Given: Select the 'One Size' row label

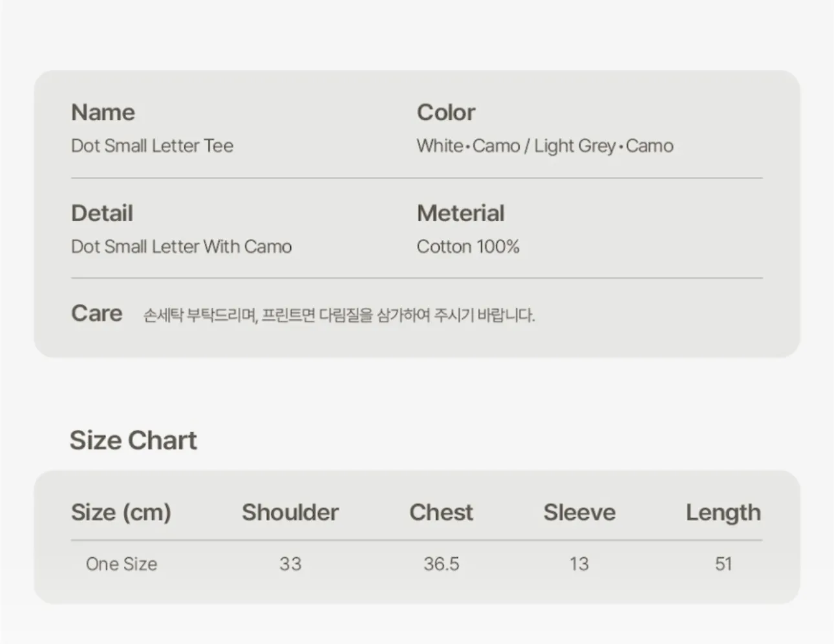Looking at the screenshot, I should [122, 564].
